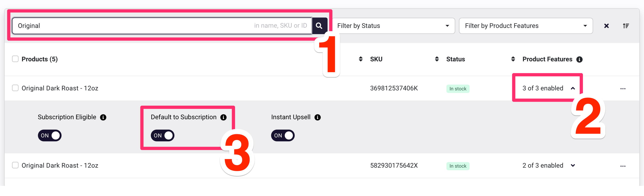Click the magnifying glass search button
The image size is (644, 196).
(319, 26)
